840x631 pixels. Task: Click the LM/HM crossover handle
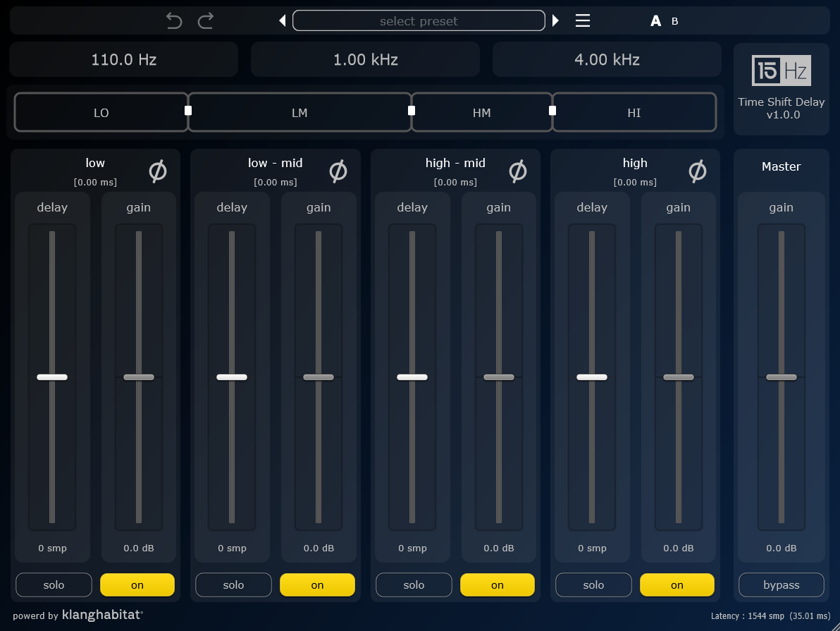point(412,111)
